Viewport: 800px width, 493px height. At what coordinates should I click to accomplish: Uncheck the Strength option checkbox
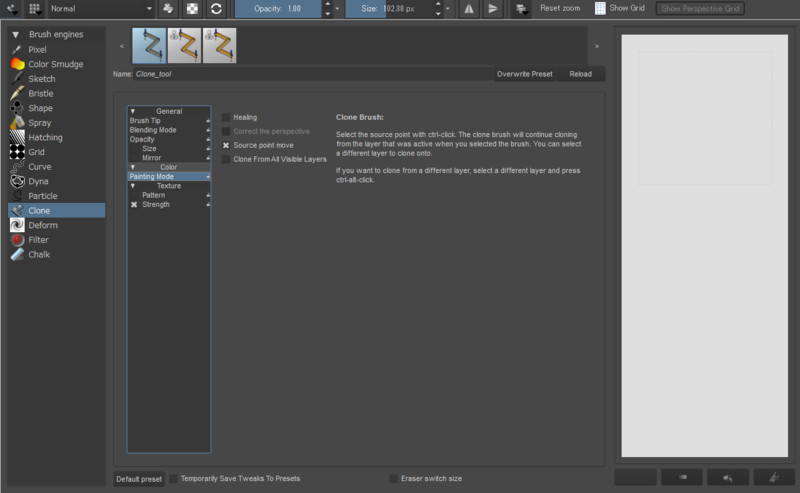pos(134,205)
